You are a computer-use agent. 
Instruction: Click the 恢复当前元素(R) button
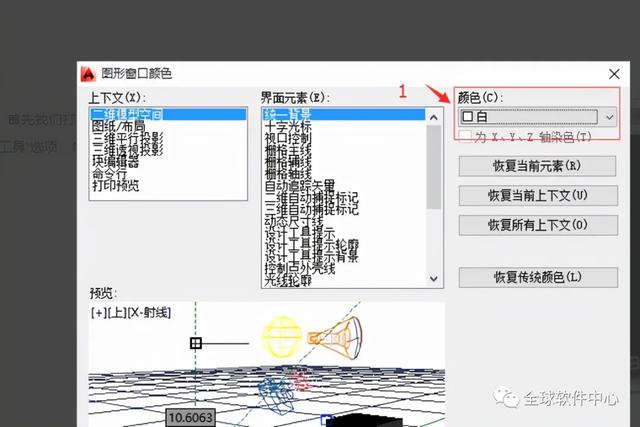pyautogui.click(x=537, y=166)
